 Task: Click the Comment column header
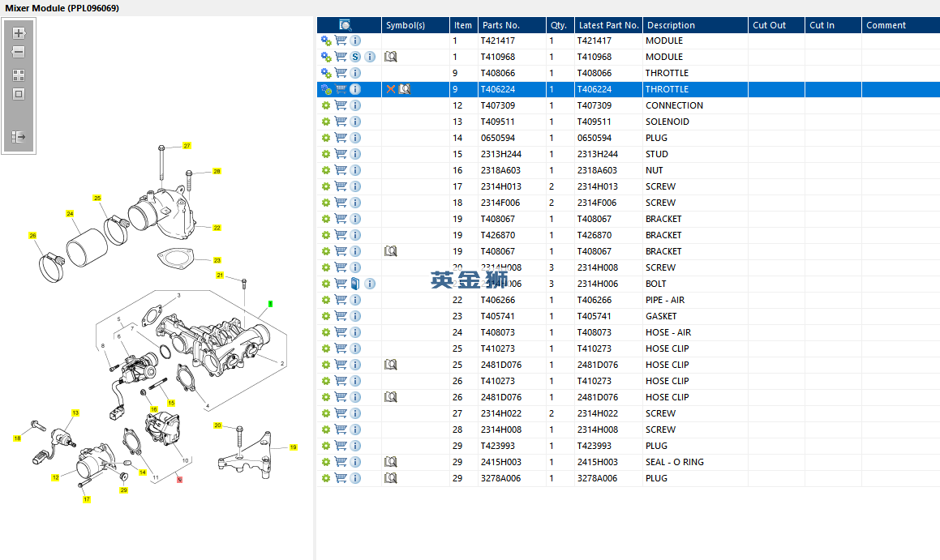[x=900, y=25]
